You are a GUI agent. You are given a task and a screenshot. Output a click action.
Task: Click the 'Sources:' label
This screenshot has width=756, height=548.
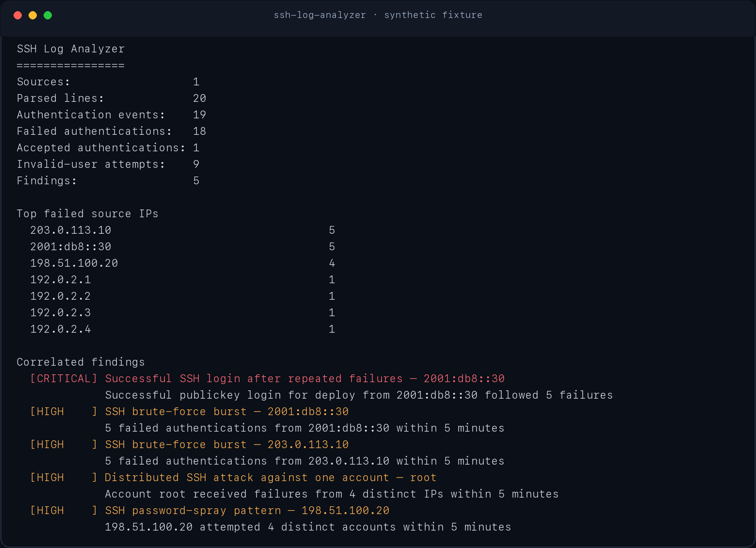pos(44,82)
